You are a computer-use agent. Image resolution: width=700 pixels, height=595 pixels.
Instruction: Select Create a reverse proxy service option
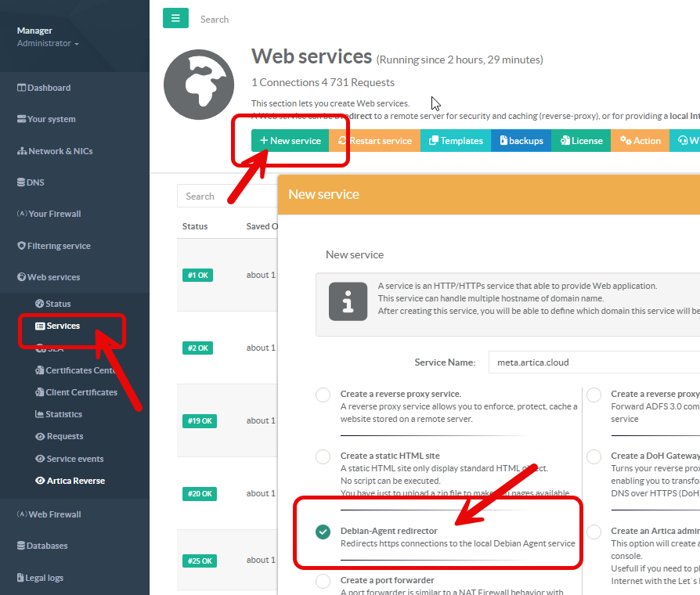[323, 395]
